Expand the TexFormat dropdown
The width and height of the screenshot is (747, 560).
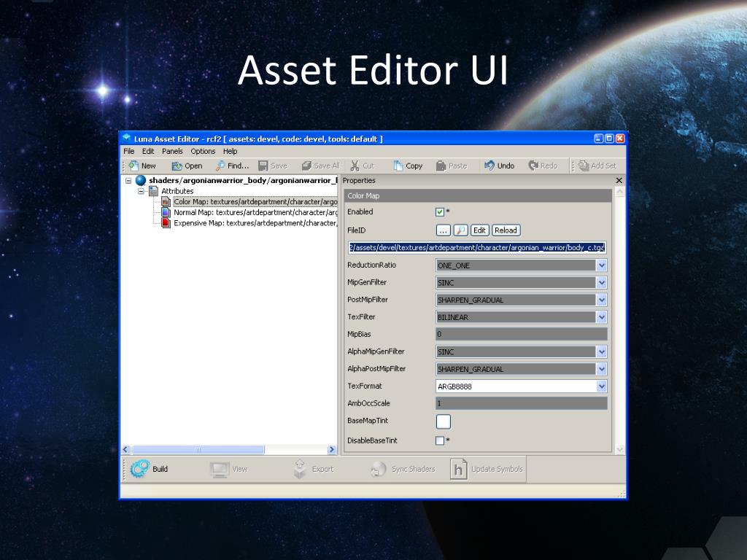pyautogui.click(x=601, y=386)
